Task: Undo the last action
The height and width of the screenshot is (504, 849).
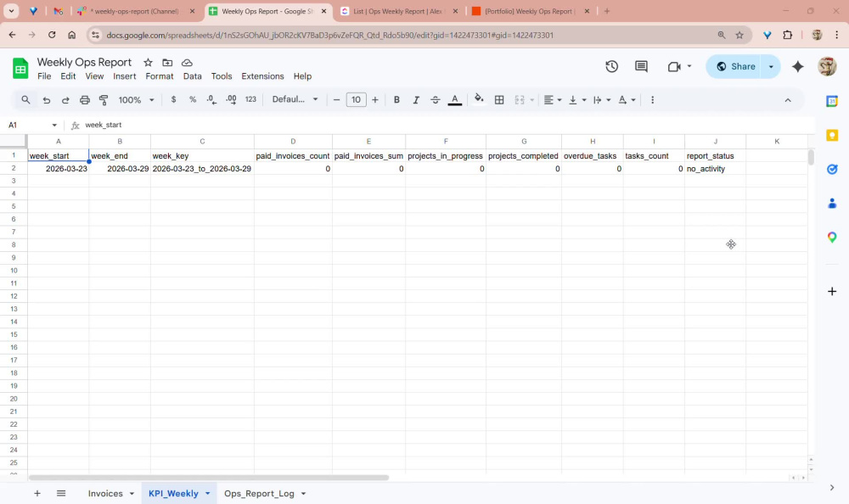Action: click(x=47, y=99)
